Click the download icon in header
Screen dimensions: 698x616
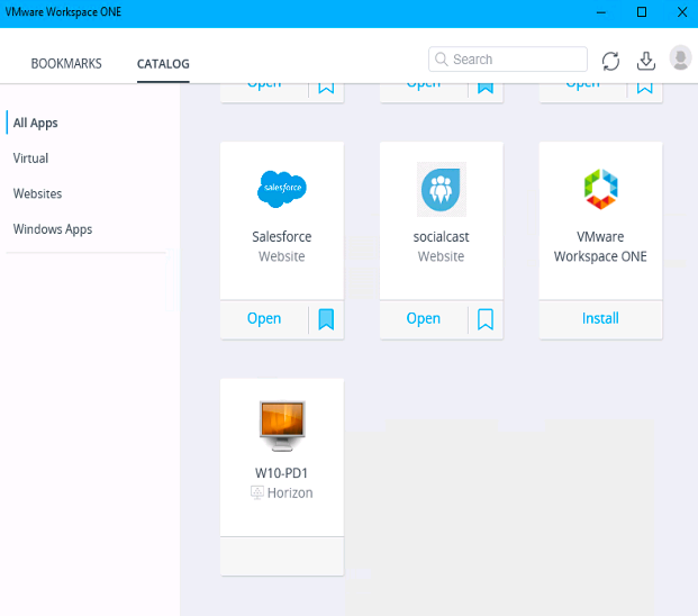pos(646,61)
